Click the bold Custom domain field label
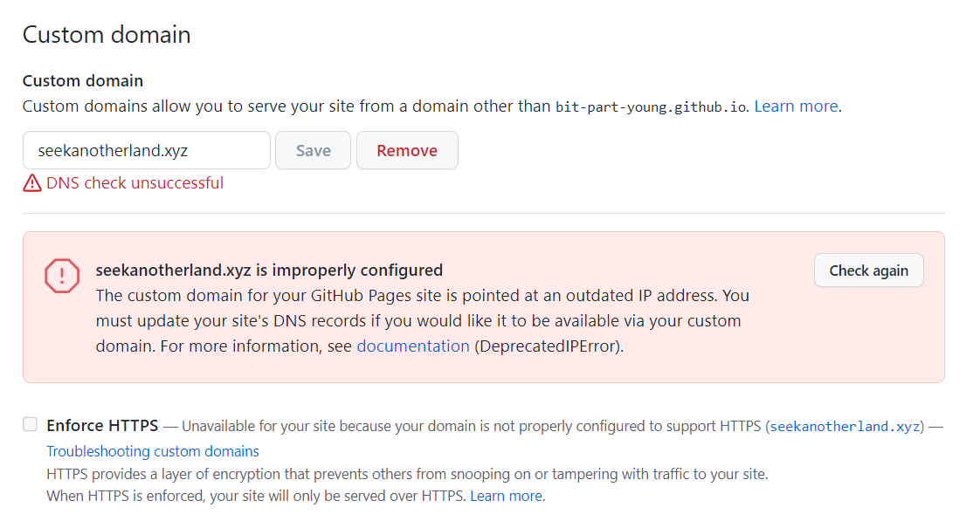Viewport: 980px width, 521px height. (83, 81)
